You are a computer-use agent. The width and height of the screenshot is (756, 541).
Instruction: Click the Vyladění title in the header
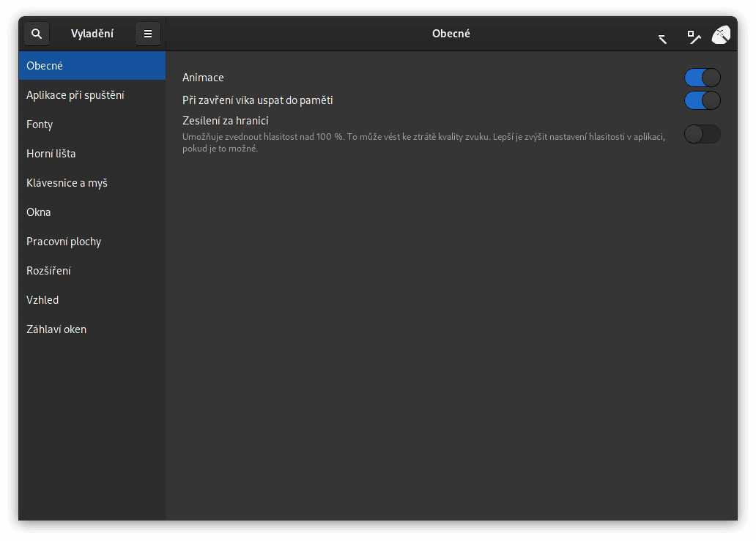pos(92,34)
